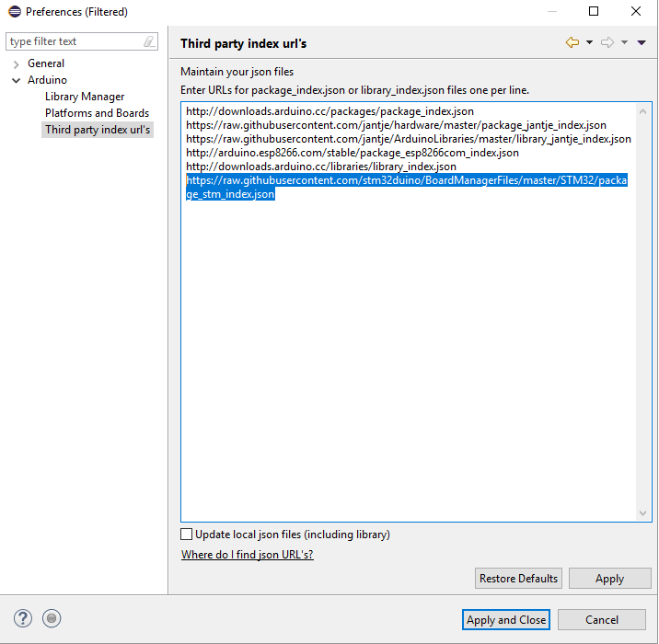Expand the General tree node

pos(16,63)
